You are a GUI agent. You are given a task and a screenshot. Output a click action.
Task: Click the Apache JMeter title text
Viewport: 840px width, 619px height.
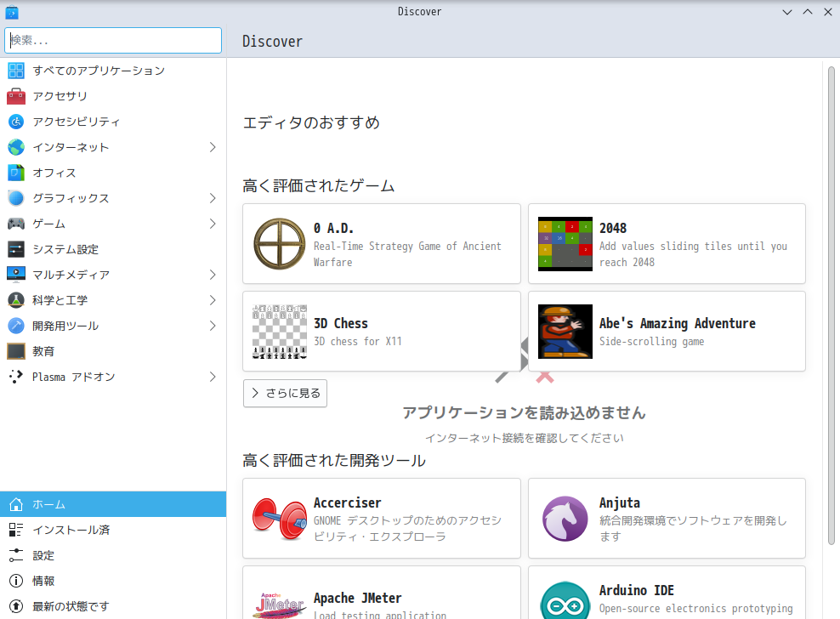click(x=357, y=598)
